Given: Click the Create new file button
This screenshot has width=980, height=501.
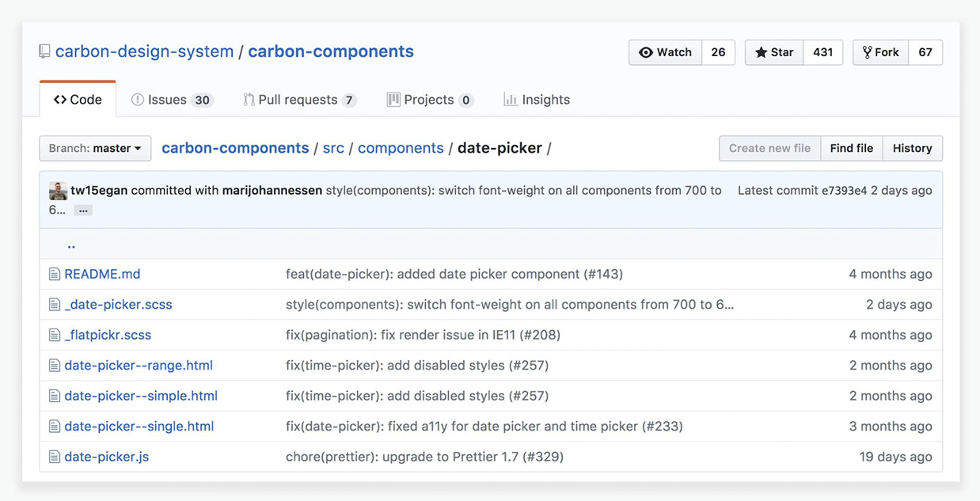Looking at the screenshot, I should [x=769, y=148].
